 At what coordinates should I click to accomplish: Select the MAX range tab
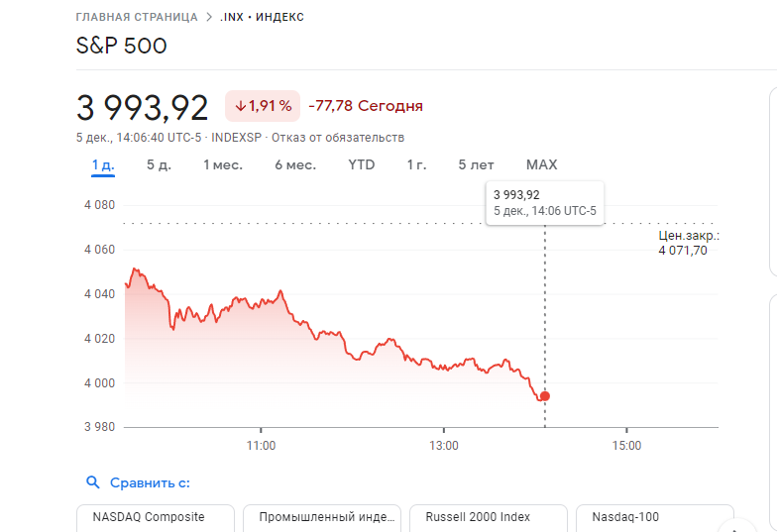pos(541,164)
